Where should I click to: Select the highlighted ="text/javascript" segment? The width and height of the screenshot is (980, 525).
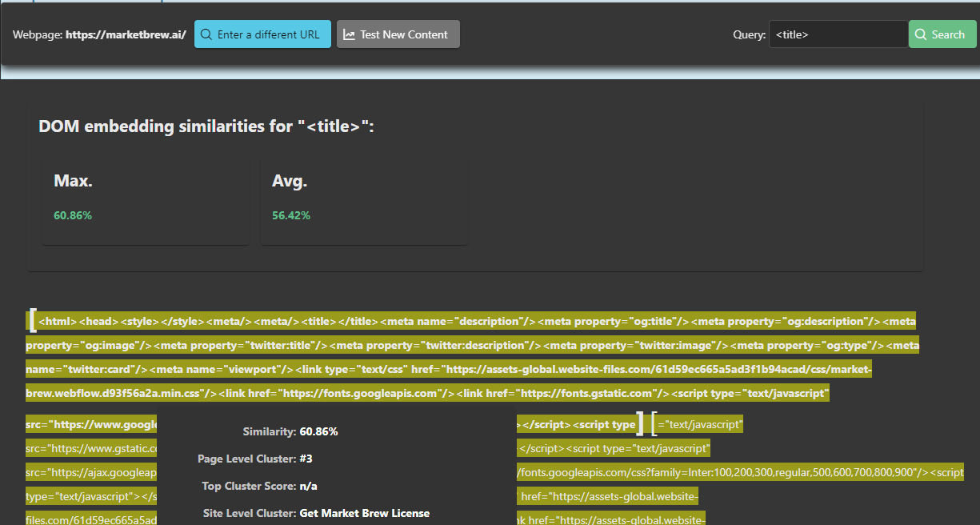pyautogui.click(x=701, y=424)
